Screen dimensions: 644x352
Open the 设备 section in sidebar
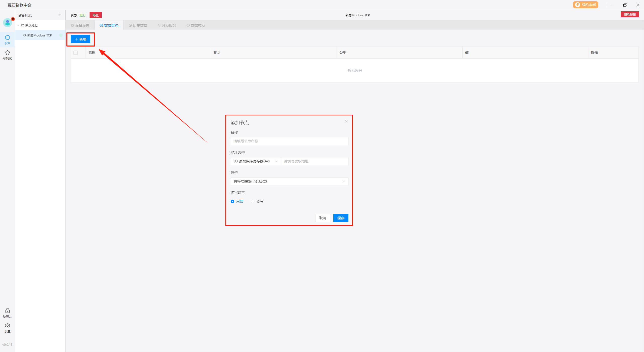(7, 39)
